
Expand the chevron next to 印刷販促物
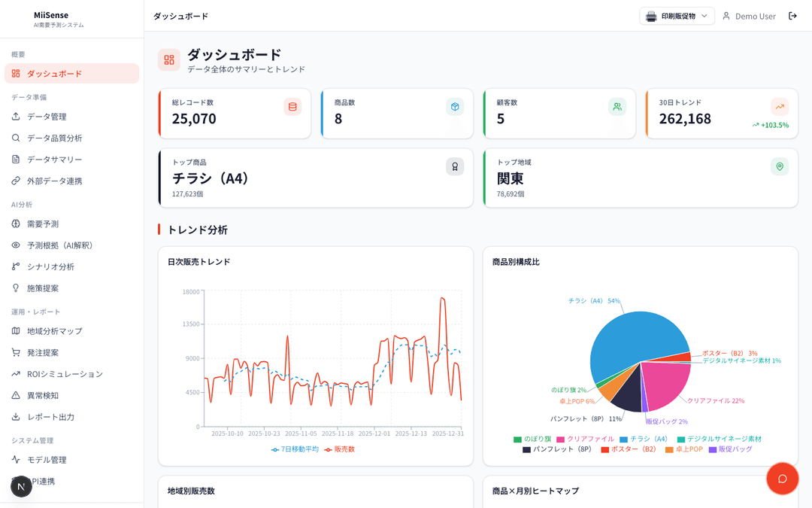[704, 16]
